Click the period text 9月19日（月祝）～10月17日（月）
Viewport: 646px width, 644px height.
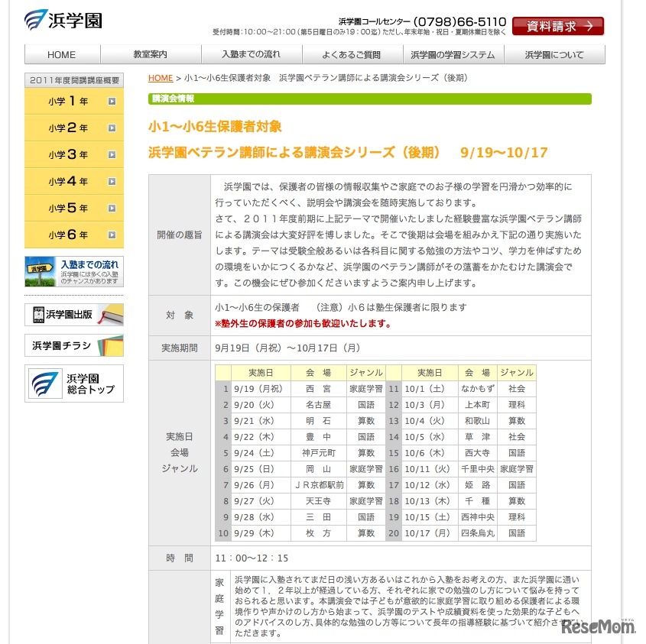point(288,348)
